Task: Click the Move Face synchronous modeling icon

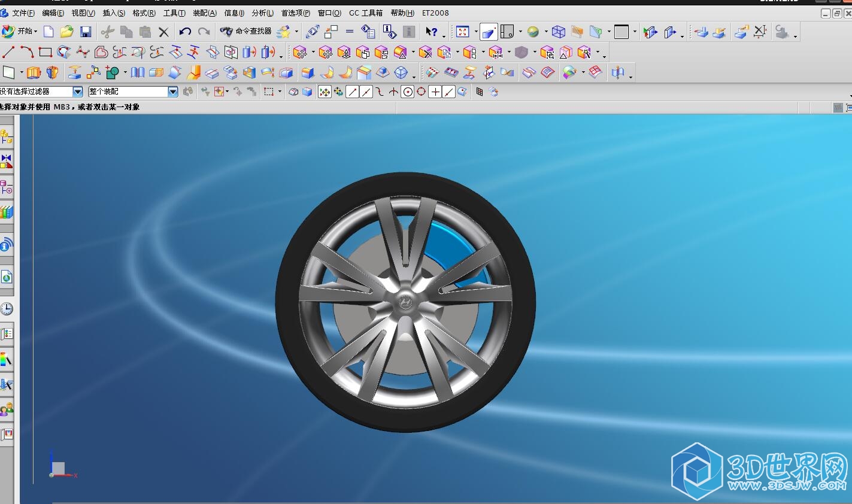Action: pos(300,52)
